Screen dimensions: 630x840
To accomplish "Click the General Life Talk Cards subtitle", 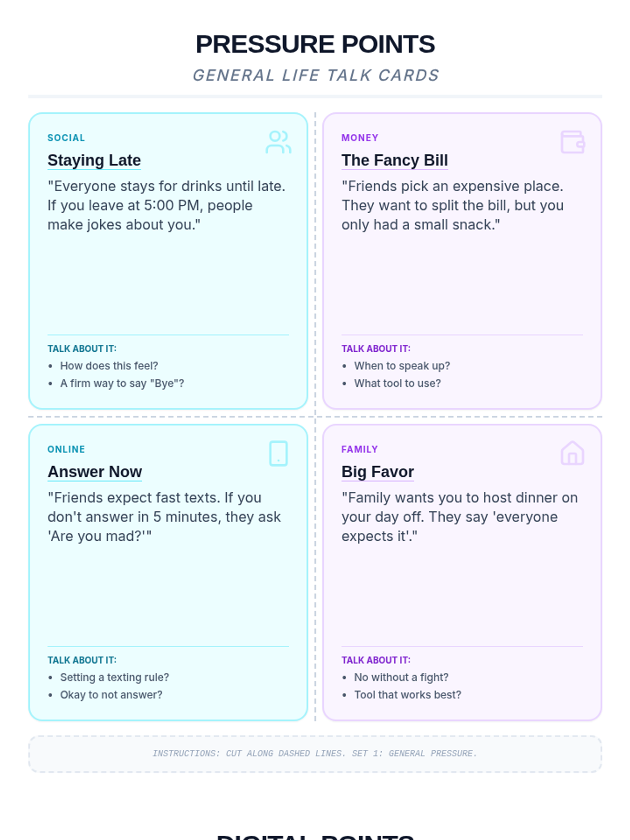I will click(x=316, y=75).
